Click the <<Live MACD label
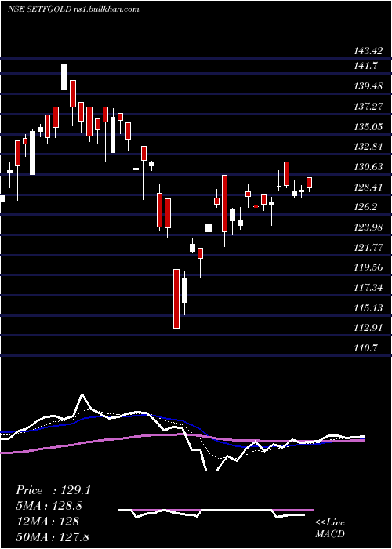 [330, 529]
